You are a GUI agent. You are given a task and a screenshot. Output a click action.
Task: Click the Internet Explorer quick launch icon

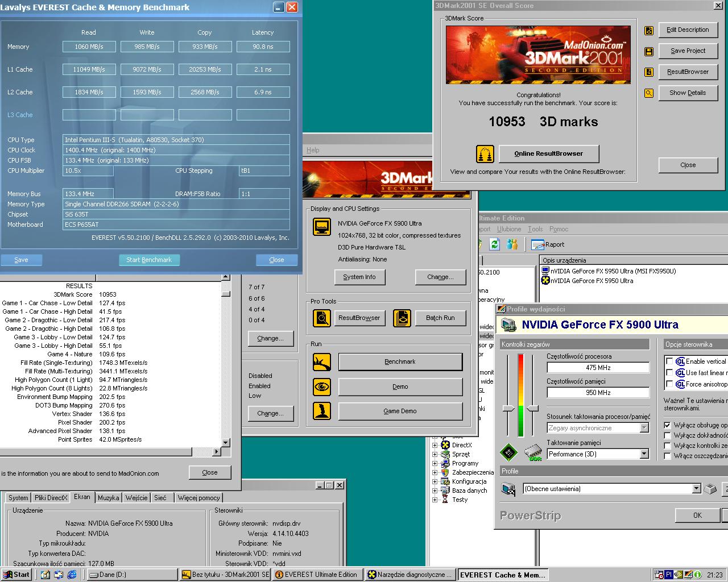[x=72, y=575]
